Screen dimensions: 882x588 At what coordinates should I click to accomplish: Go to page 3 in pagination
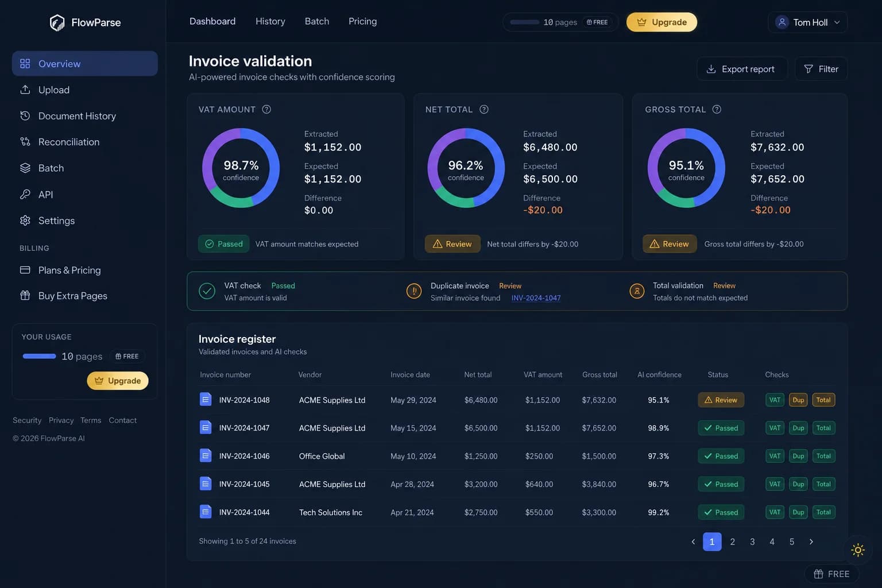[x=752, y=541]
